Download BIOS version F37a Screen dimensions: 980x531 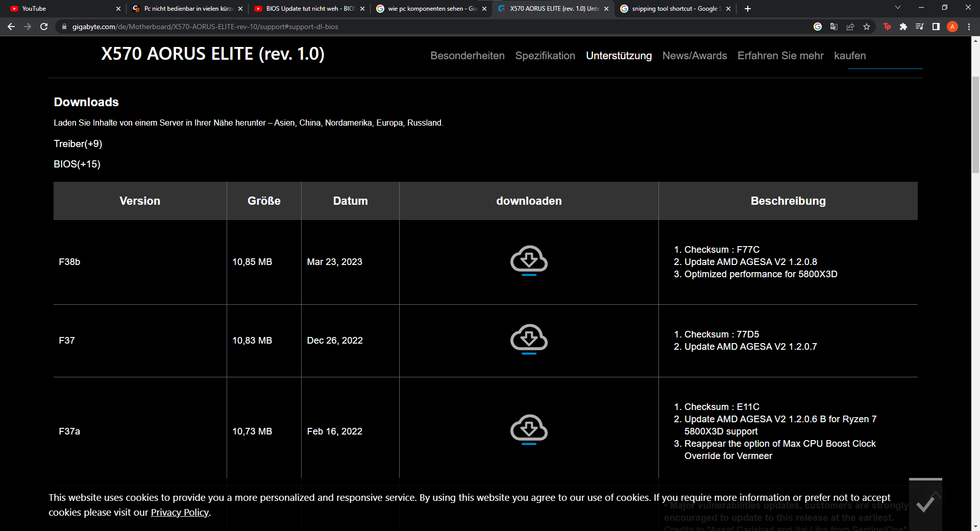[x=529, y=429]
